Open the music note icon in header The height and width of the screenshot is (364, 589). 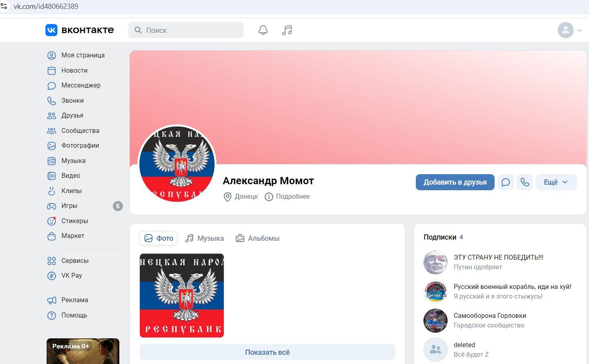(287, 30)
